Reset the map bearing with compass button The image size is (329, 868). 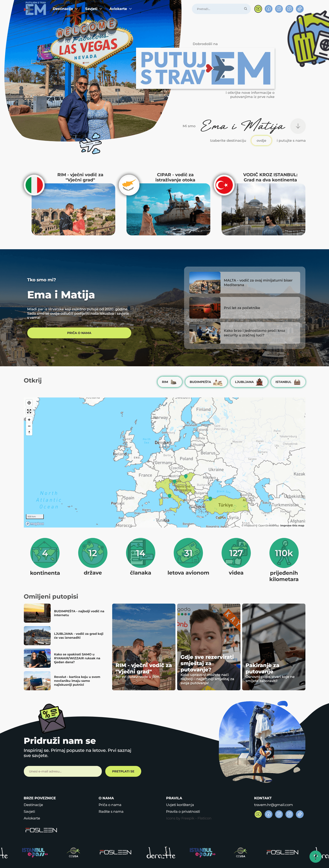(x=29, y=432)
